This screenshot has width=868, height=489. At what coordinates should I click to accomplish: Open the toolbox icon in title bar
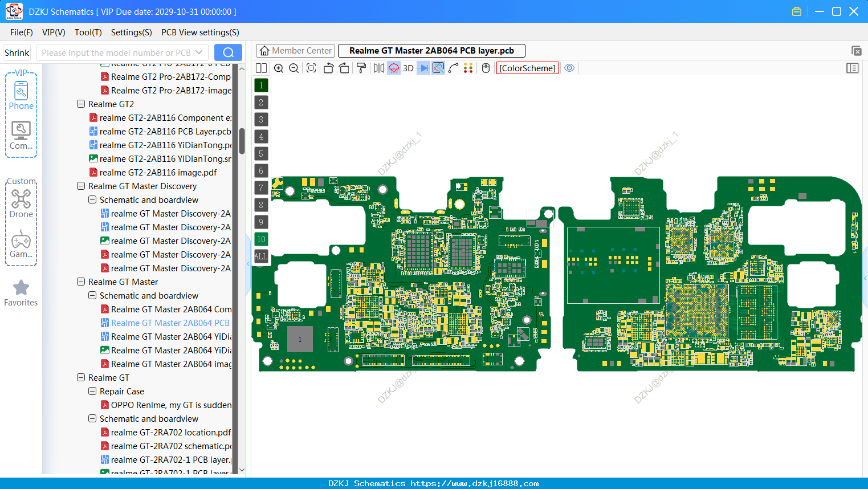797,11
